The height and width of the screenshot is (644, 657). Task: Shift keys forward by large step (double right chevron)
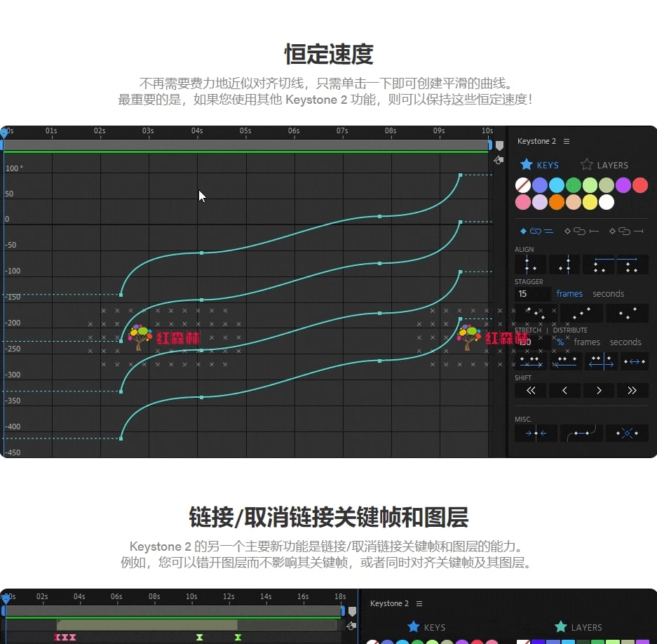632,390
